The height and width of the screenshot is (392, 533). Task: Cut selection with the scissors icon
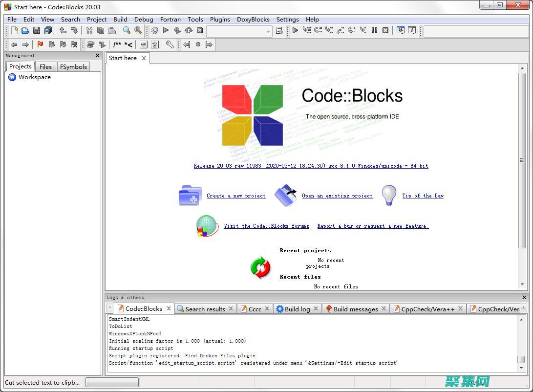pyautogui.click(x=89, y=30)
